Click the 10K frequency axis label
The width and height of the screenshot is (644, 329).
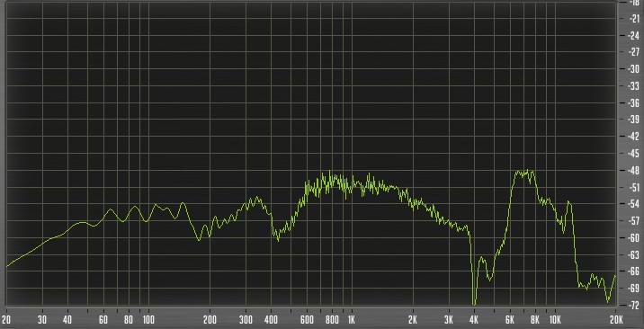(555, 320)
